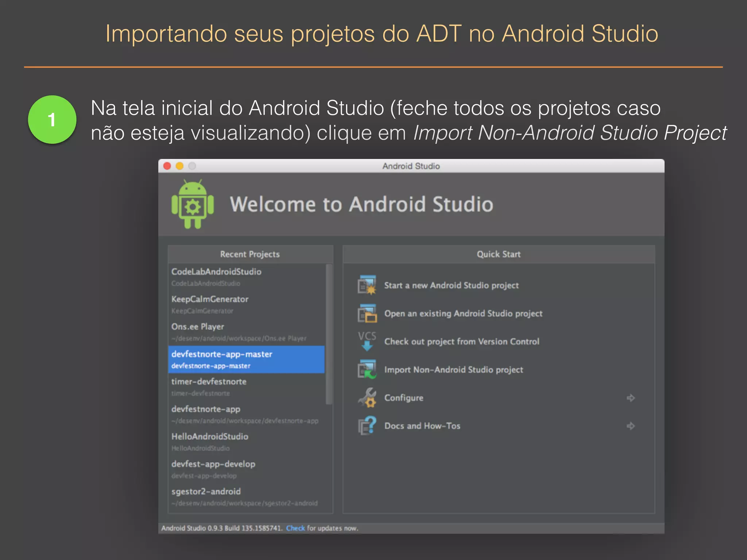This screenshot has width=747, height=560.
Task: Open recent project CodeLabAndroidStudio
Action: coord(247,277)
